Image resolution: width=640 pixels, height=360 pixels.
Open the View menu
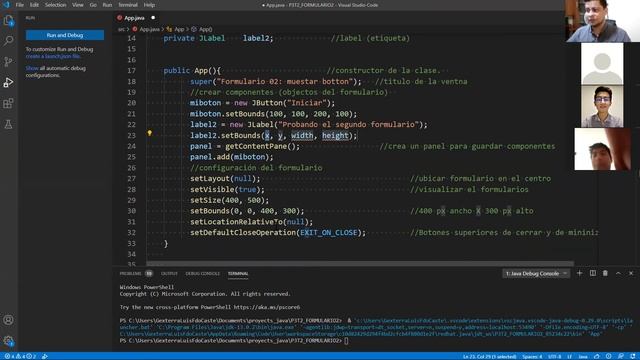pyautogui.click(x=78, y=5)
